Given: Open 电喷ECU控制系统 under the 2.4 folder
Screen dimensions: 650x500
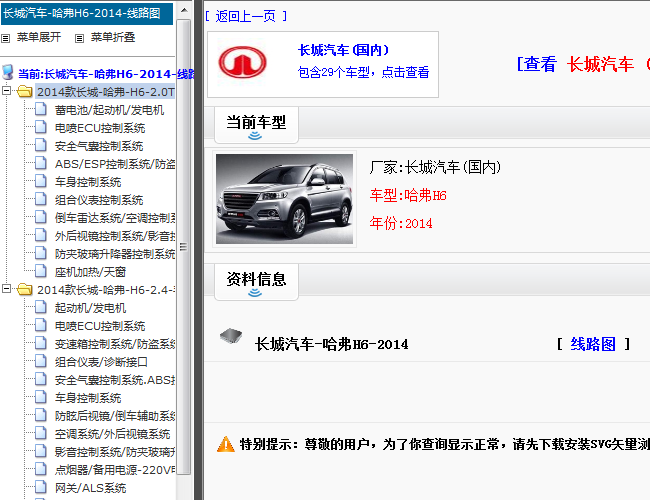Looking at the screenshot, I should [100, 326].
